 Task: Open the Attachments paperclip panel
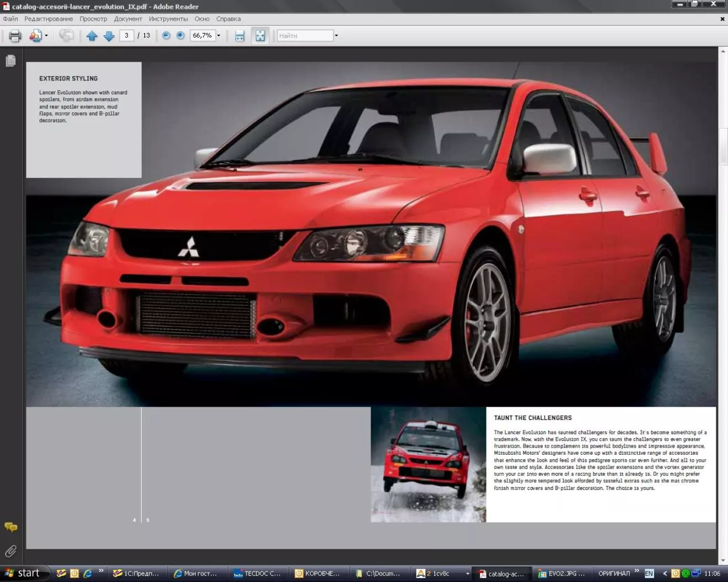10,551
